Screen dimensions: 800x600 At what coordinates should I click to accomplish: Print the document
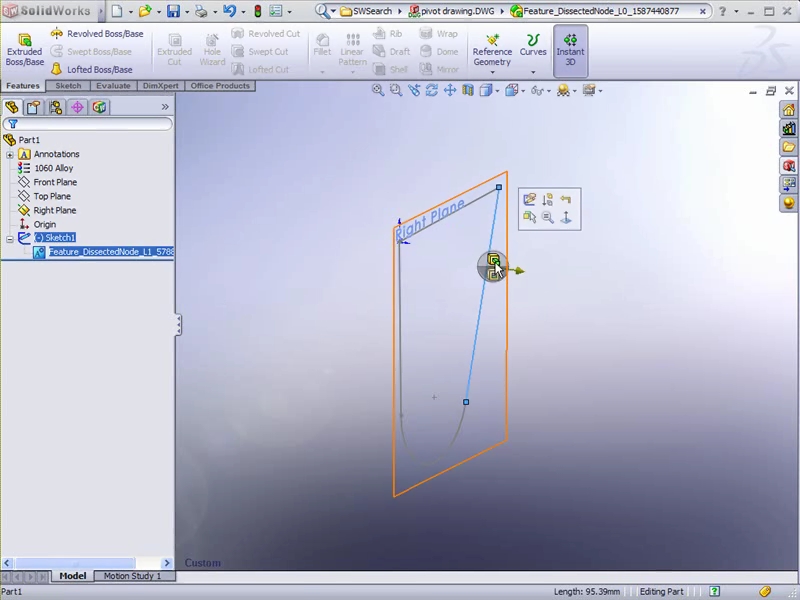[x=202, y=11]
